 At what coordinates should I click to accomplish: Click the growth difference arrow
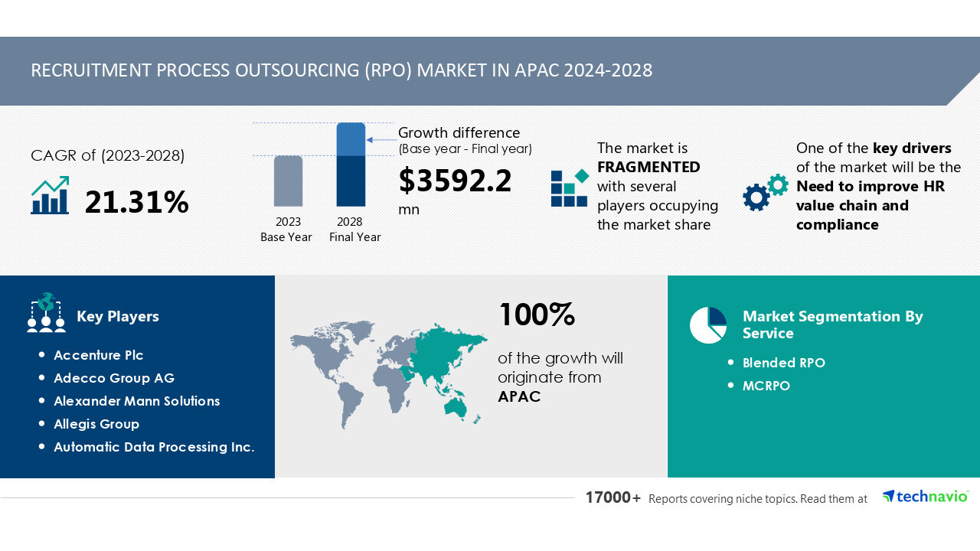(381, 139)
